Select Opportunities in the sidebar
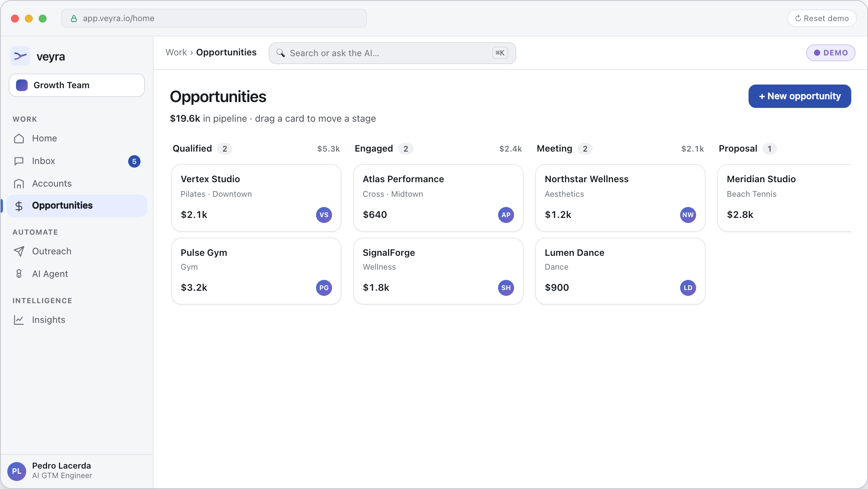868x489 pixels. (x=77, y=206)
